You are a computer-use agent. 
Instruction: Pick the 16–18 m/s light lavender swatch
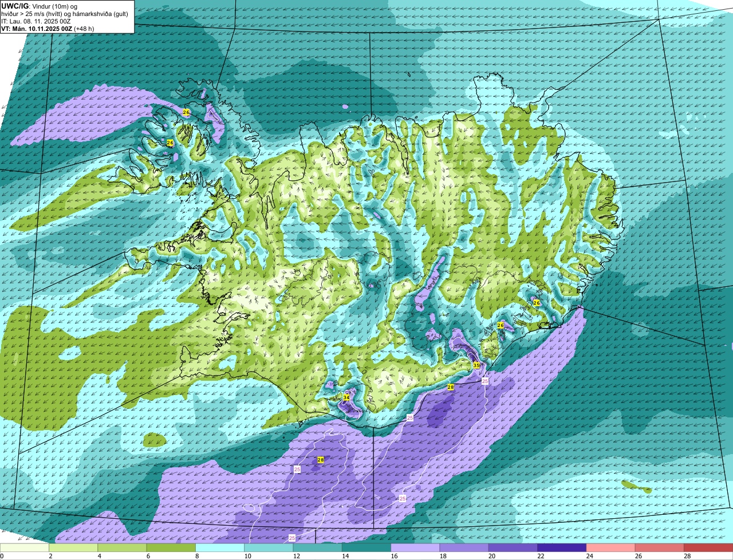415,548
